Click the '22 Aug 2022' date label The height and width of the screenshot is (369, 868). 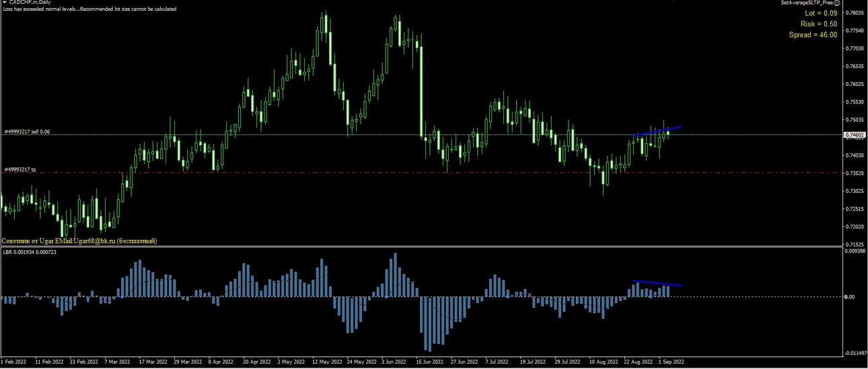click(x=638, y=362)
